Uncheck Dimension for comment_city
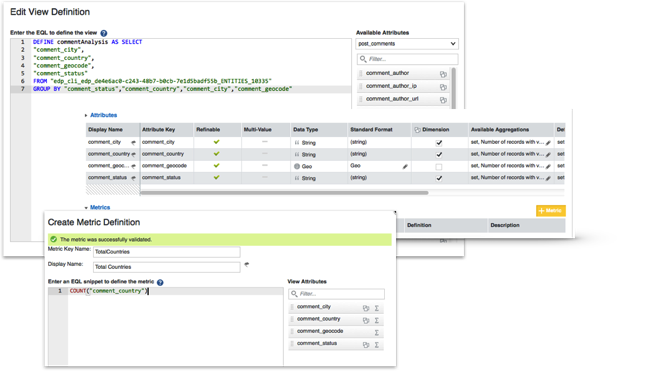 tap(439, 143)
